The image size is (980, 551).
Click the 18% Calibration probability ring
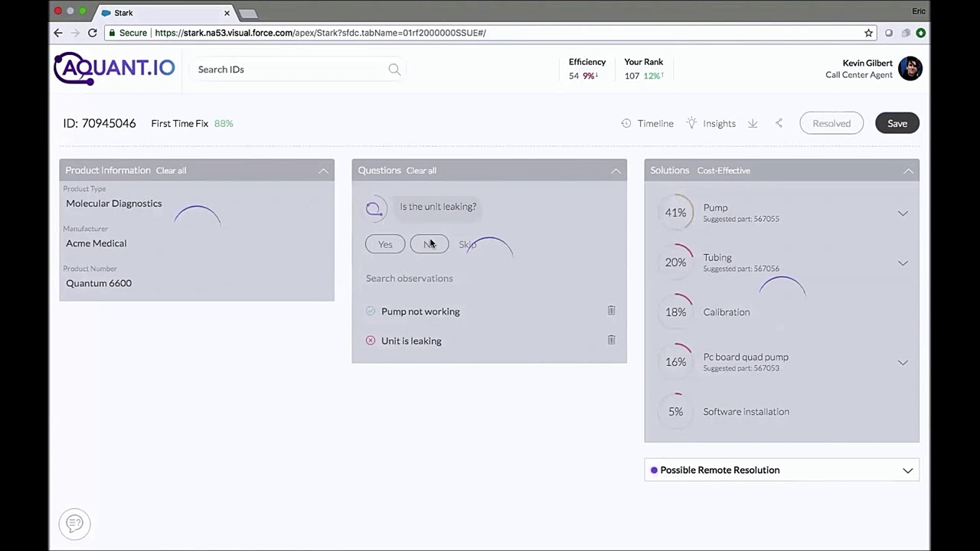tap(675, 312)
